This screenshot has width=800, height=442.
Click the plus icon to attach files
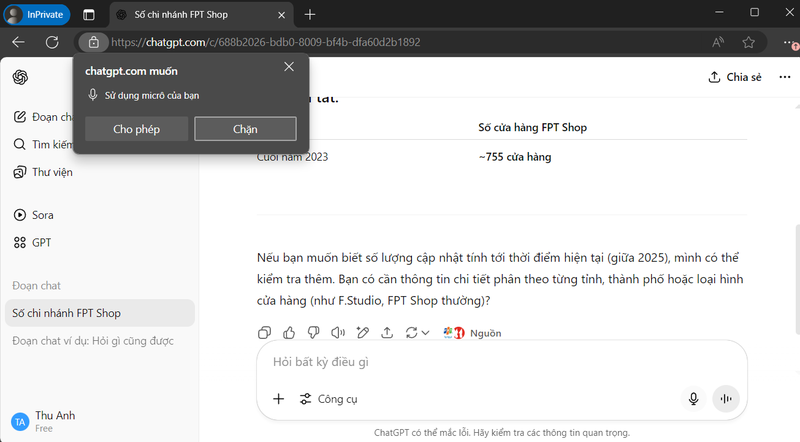pyautogui.click(x=279, y=399)
